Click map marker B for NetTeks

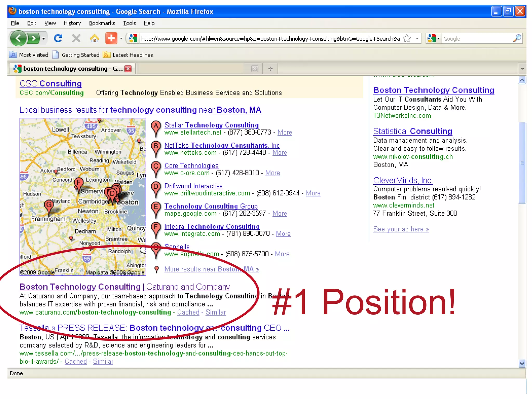point(156,149)
